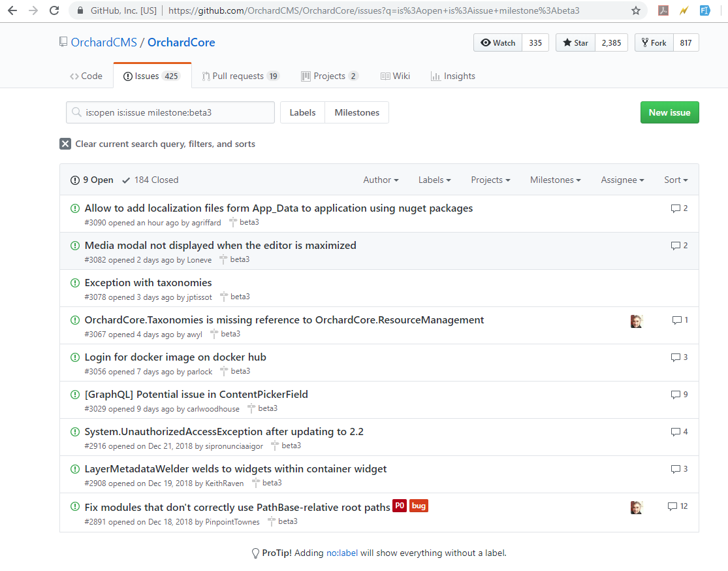Select the Issues tab
The image size is (728, 571).
(152, 76)
